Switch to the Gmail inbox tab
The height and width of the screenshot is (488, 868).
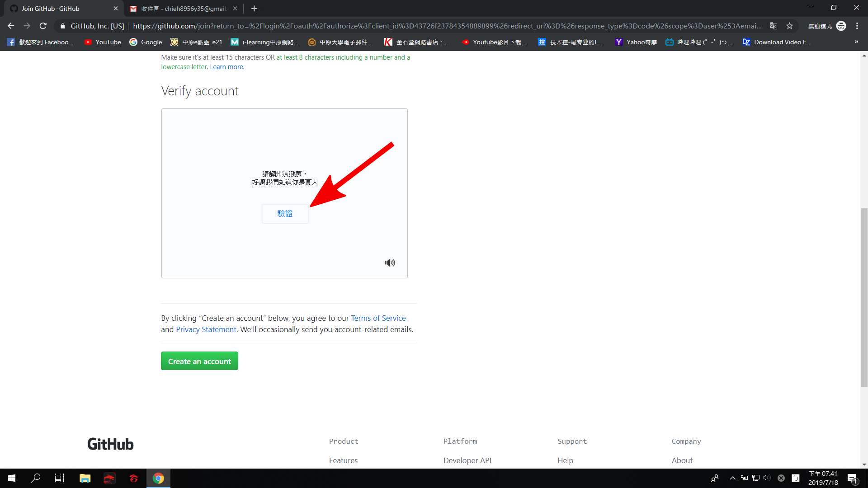click(183, 9)
